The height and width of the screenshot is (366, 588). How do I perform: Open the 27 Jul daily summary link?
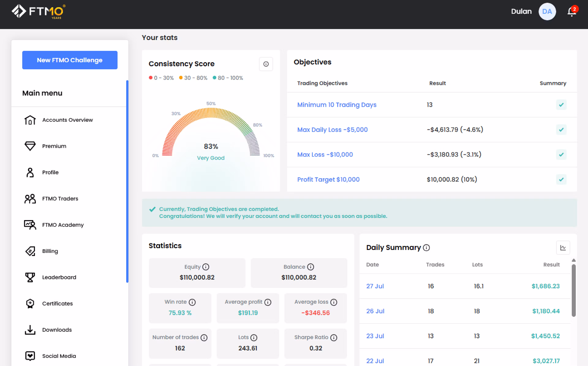click(375, 286)
